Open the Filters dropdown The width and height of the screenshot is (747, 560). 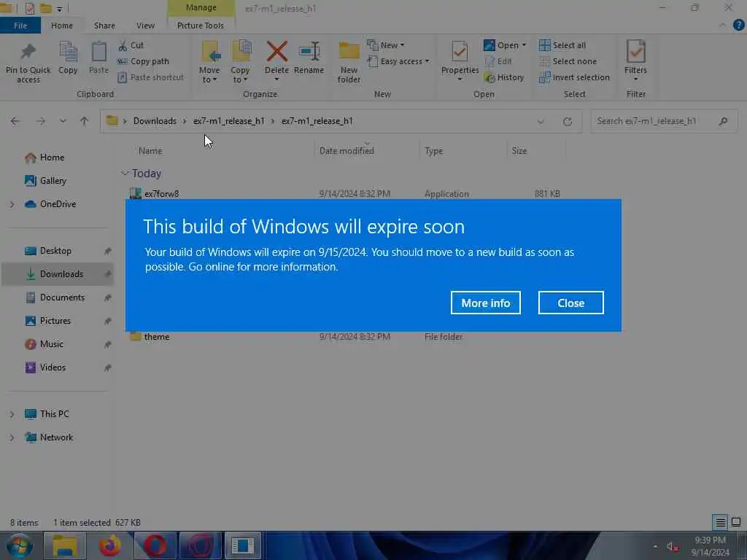click(x=636, y=60)
